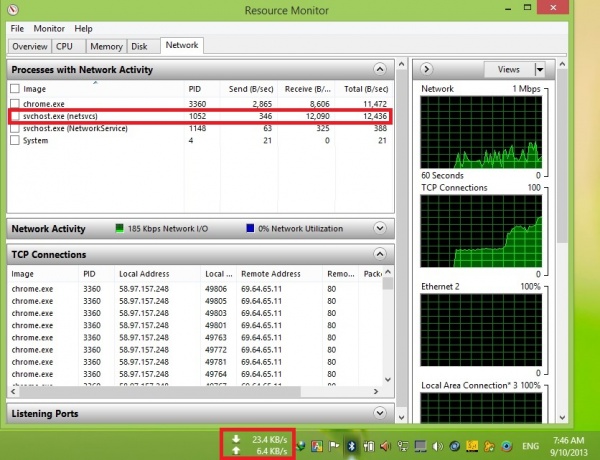This screenshot has height=460, width=600.
Task: Click the Bluetooth tray icon
Action: coord(351,445)
